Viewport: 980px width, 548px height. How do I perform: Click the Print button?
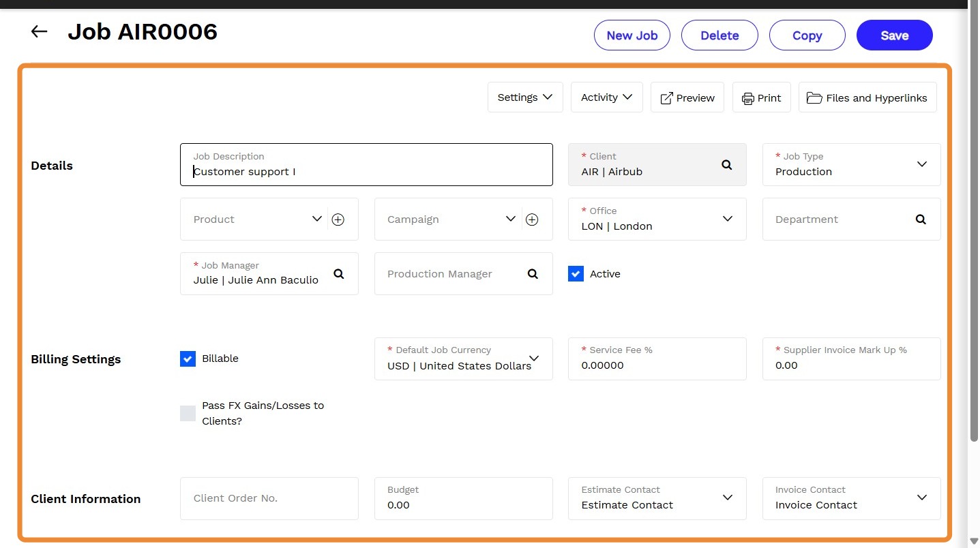[761, 97]
